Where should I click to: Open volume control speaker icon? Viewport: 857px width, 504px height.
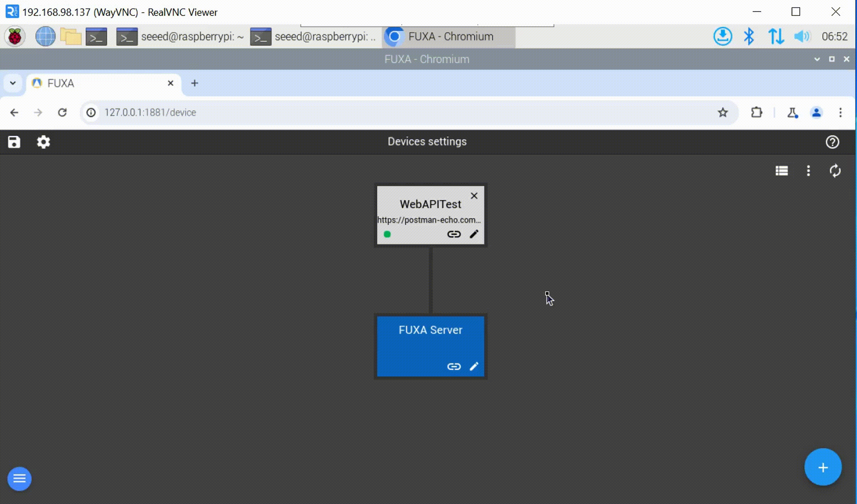coord(802,36)
